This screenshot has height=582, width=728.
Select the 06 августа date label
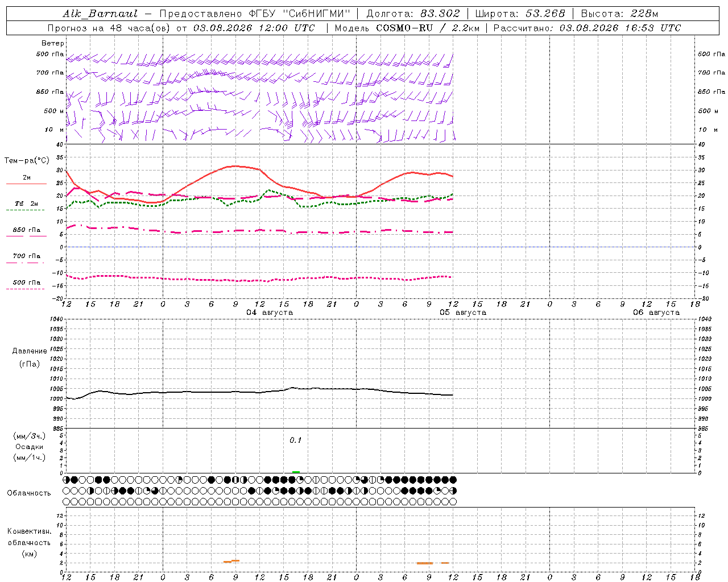click(656, 313)
